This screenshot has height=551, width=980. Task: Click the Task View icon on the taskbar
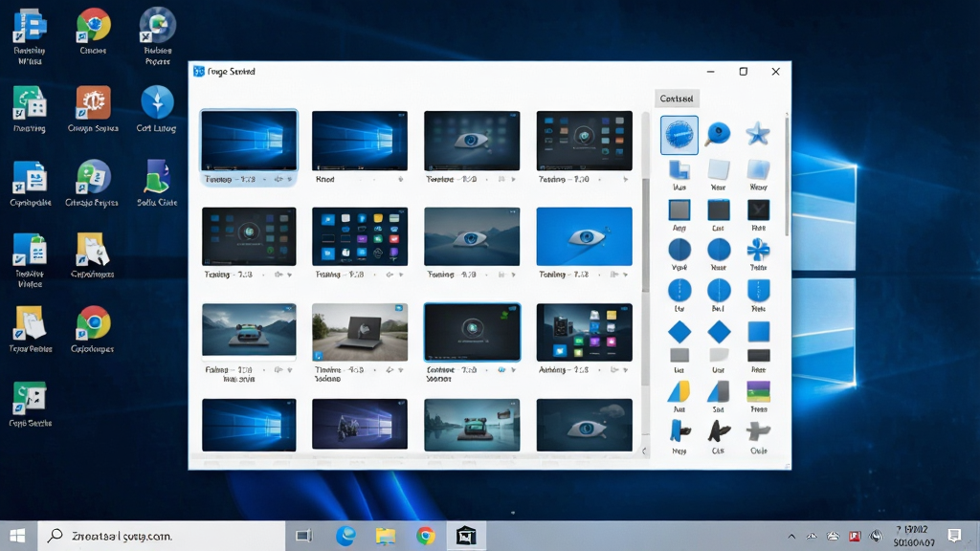303,536
